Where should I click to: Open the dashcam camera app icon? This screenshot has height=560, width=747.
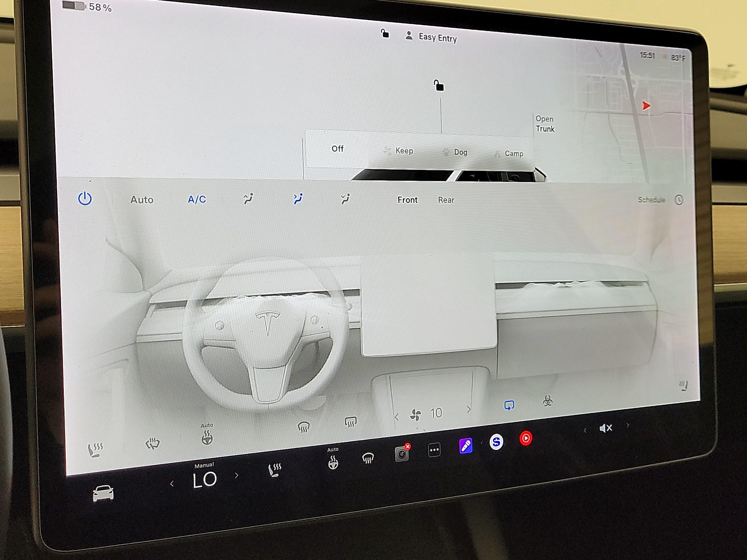[402, 453]
